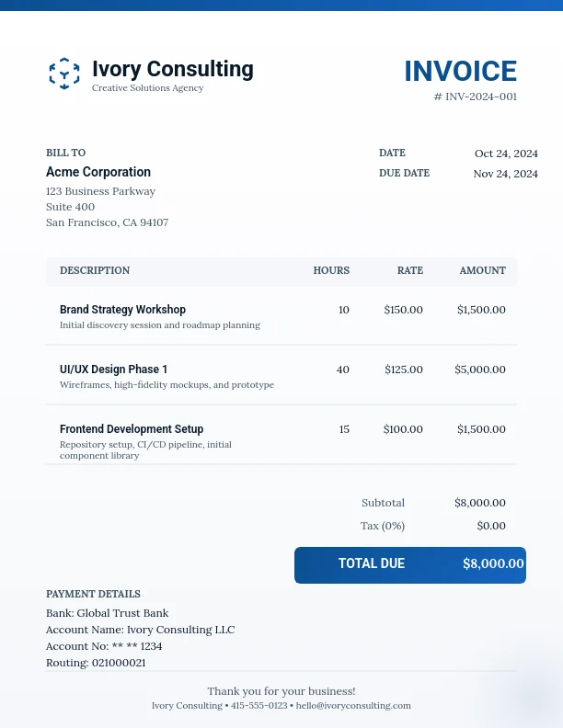Select the Brand Strategy Workshop line item
This screenshot has width=563, height=728.
point(122,310)
